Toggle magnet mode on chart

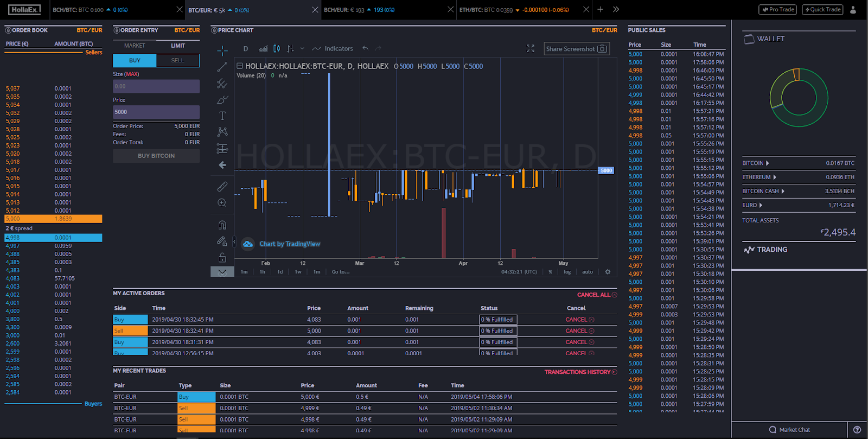(x=222, y=225)
